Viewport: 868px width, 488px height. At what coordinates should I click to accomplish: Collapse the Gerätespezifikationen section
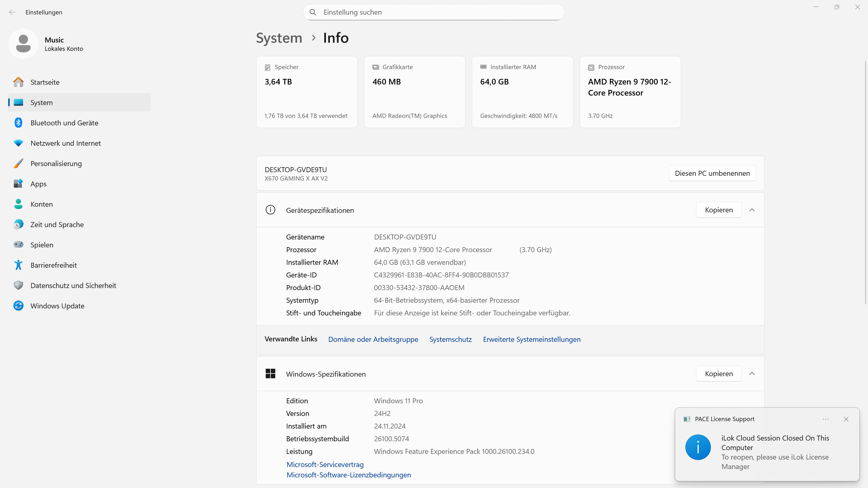tap(752, 210)
